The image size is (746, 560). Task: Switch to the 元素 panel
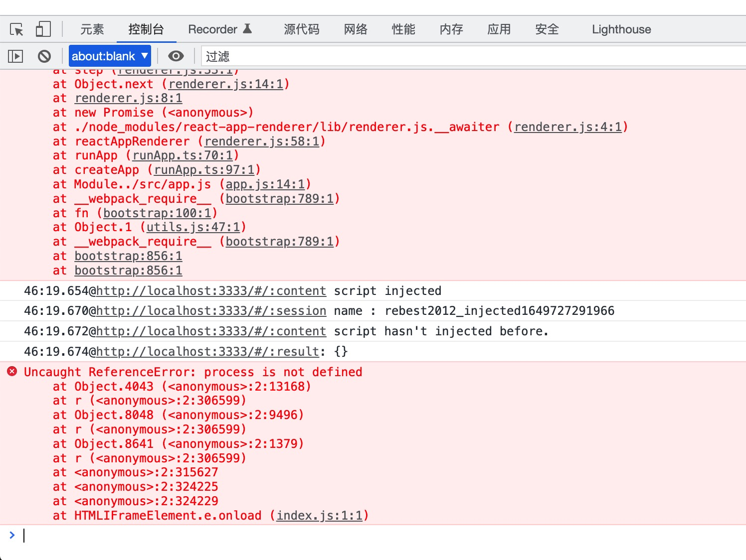tap(92, 29)
